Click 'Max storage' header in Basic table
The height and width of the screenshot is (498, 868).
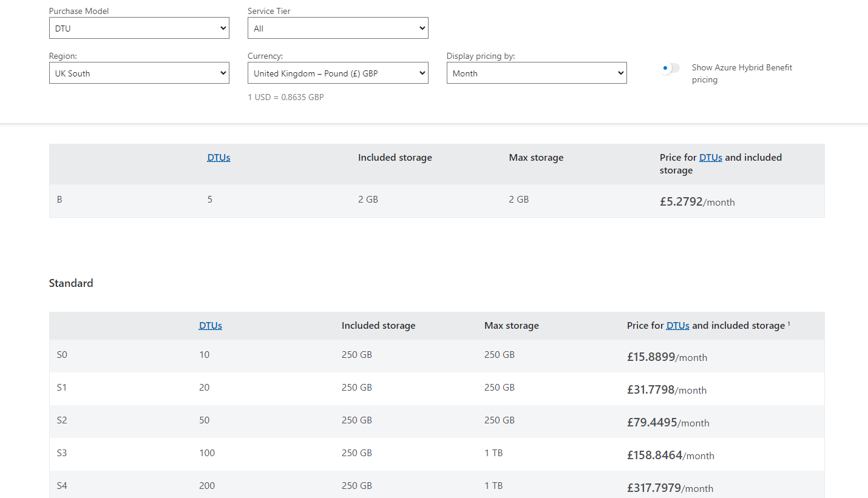pos(537,158)
